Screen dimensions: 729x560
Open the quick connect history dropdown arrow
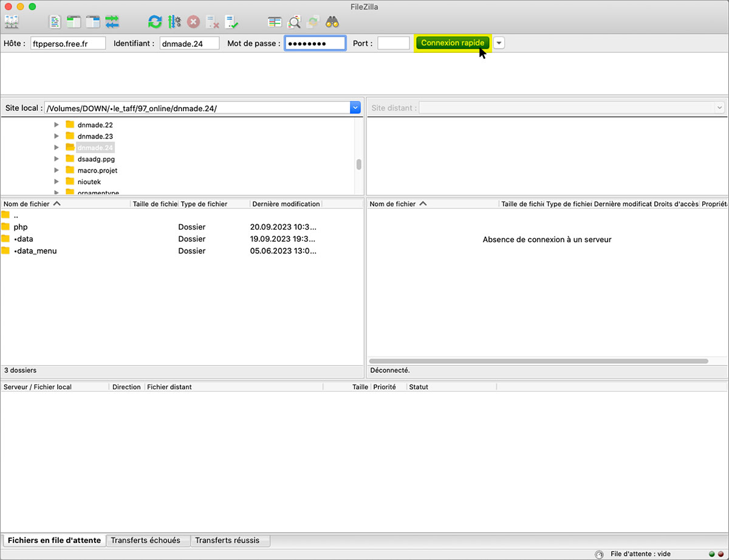[499, 43]
